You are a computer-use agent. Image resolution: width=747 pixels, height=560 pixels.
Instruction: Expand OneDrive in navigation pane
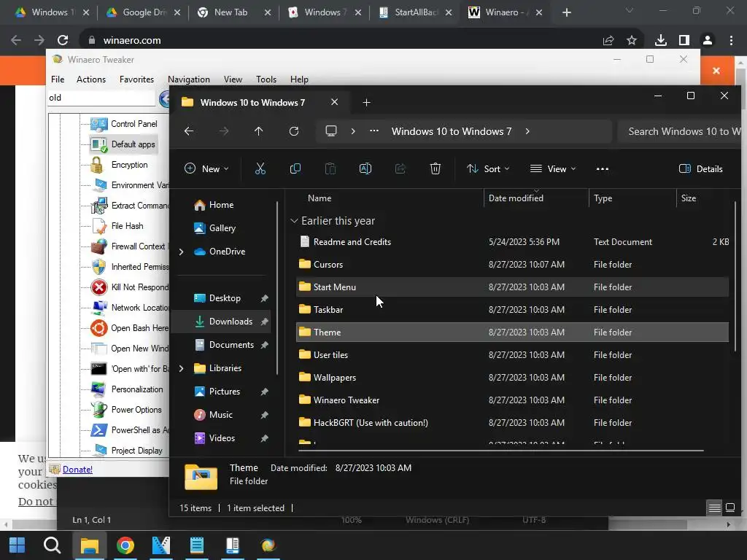click(182, 252)
